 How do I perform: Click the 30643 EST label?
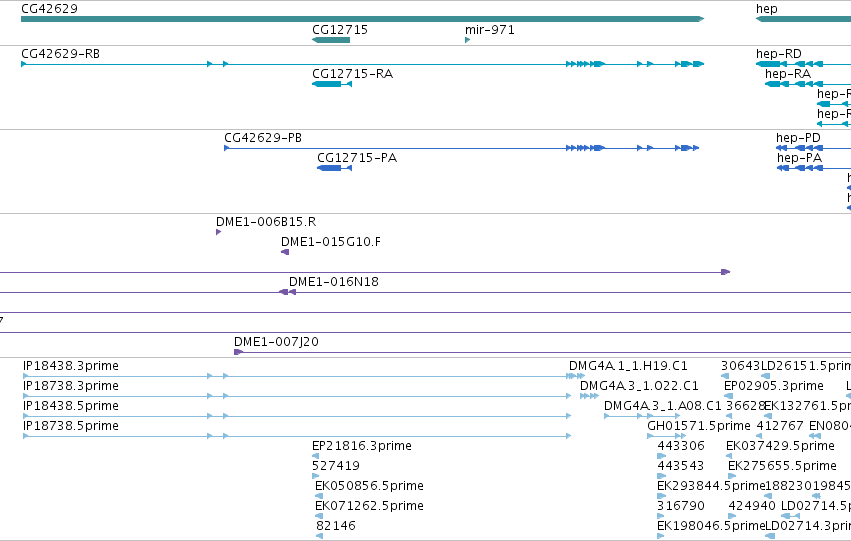[x=741, y=366]
